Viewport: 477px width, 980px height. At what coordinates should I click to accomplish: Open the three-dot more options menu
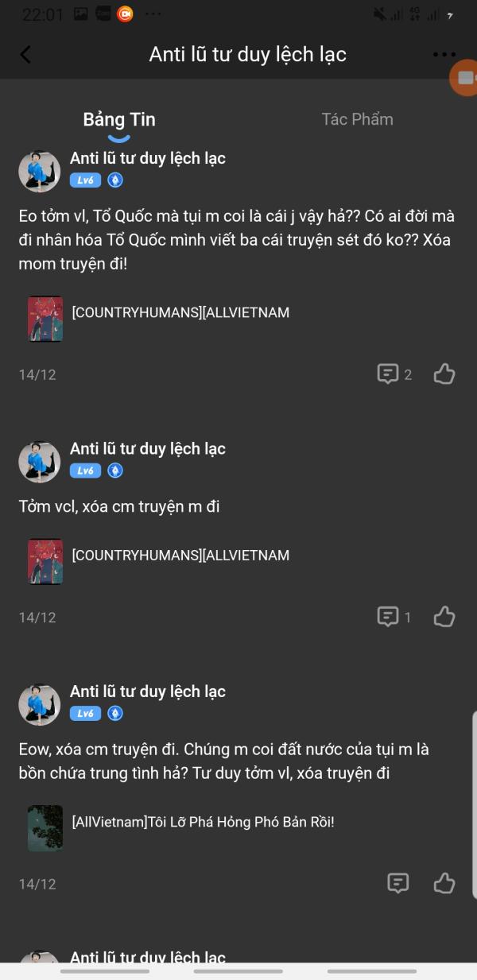click(444, 54)
